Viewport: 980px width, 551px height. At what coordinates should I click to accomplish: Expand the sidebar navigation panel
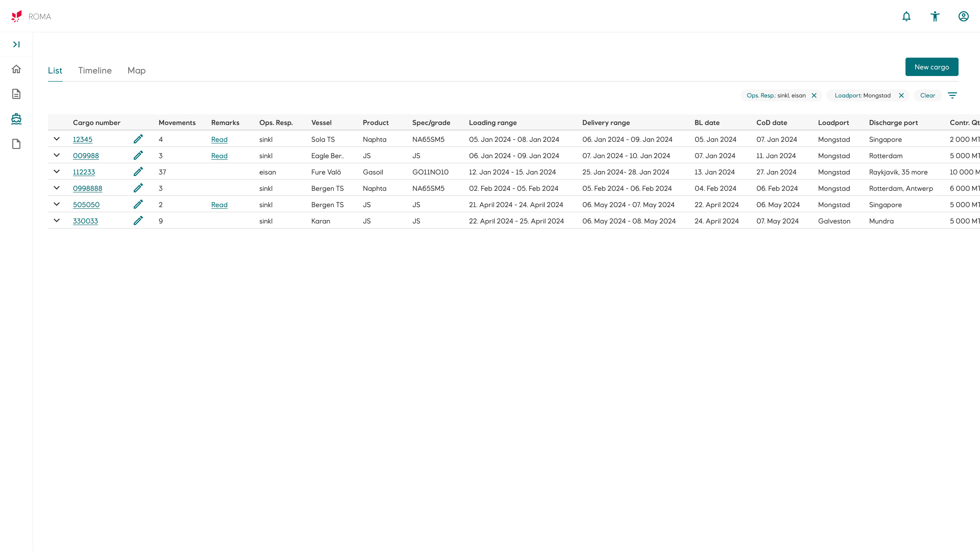click(16, 44)
